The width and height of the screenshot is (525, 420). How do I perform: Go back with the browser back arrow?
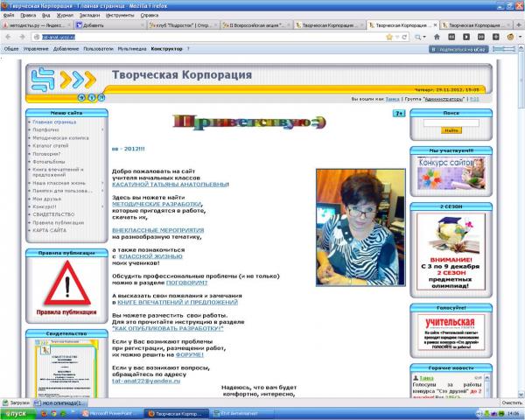[x=9, y=37]
